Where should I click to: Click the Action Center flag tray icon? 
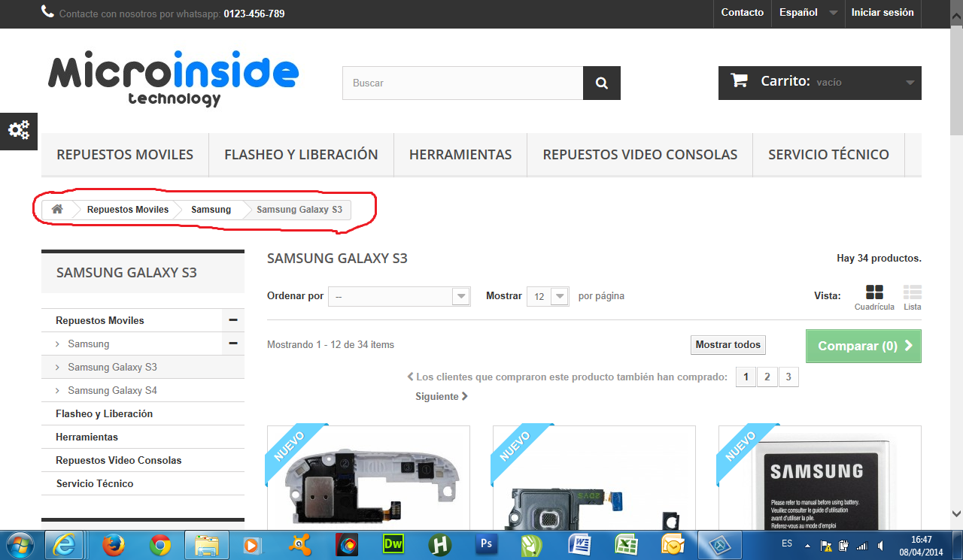(x=826, y=545)
